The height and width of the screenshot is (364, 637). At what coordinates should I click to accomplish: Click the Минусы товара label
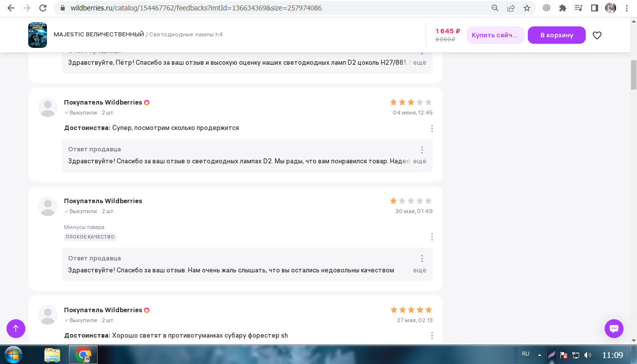84,227
